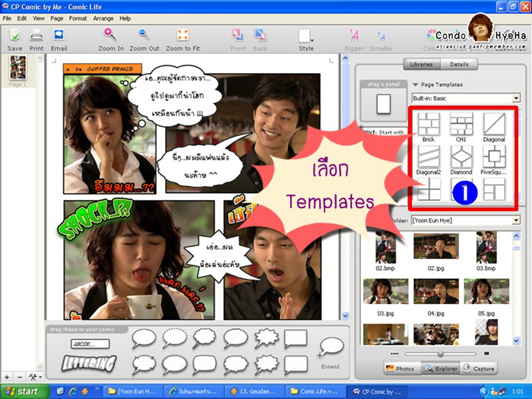The height and width of the screenshot is (399, 532).
Task: Click the Capture source button
Action: 479,369
